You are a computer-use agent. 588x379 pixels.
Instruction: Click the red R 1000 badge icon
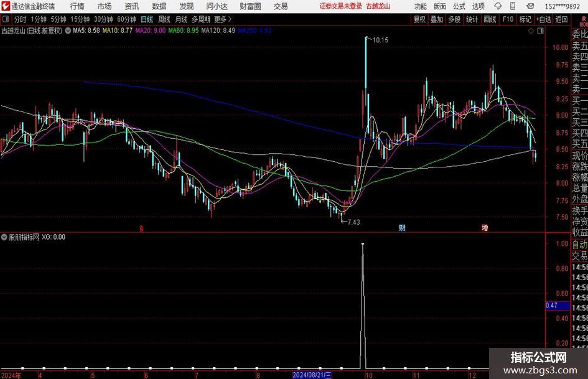click(583, 21)
